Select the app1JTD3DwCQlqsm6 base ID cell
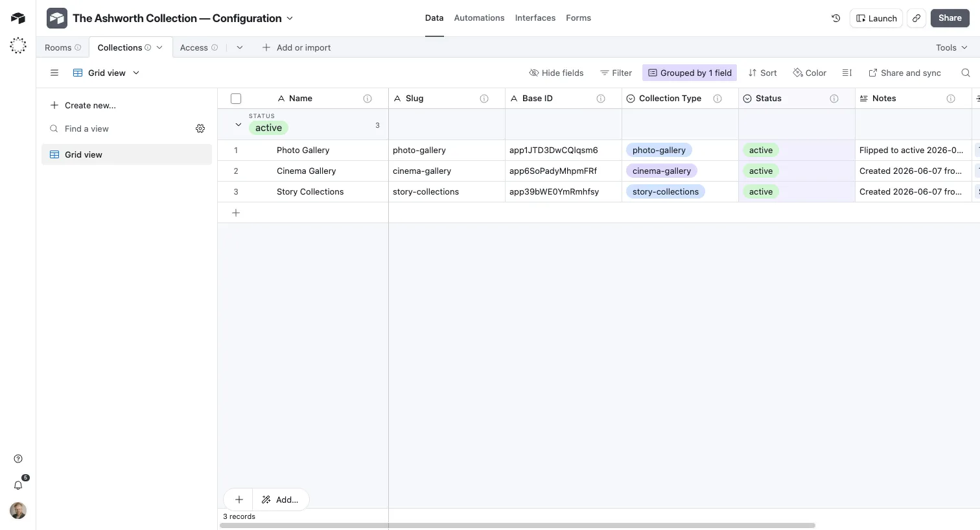 point(563,150)
